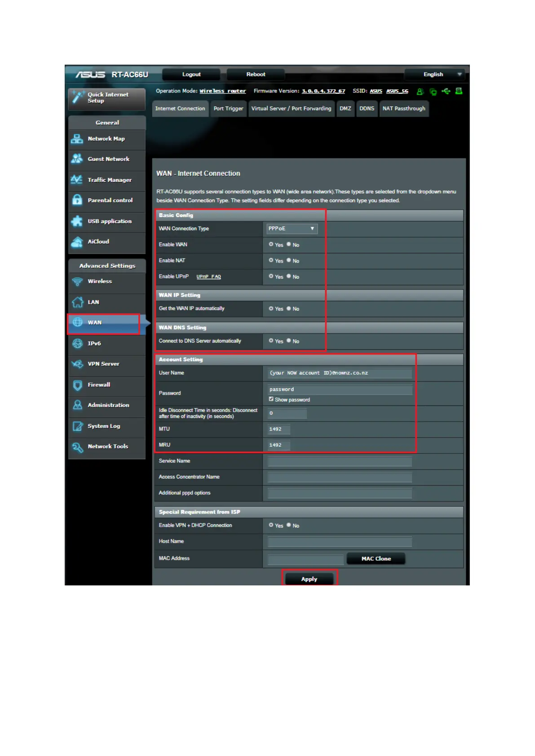Open the UPnP FAQ link
This screenshot has height=756, width=535.
208,277
